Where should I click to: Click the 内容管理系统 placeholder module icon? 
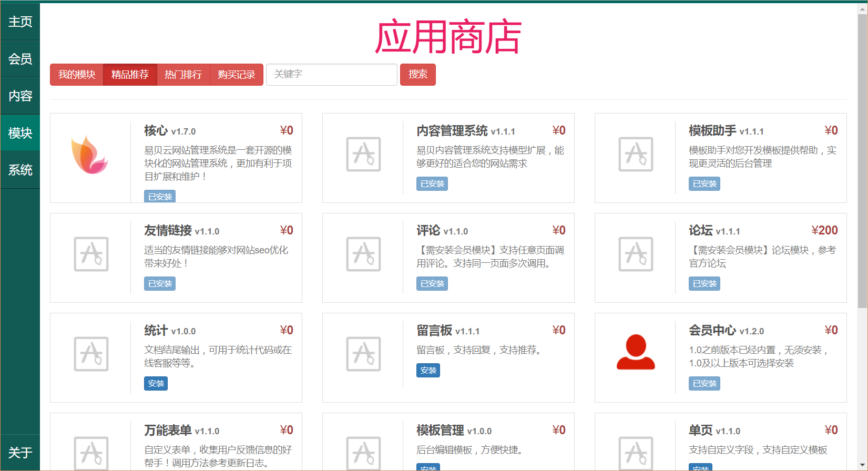363,155
